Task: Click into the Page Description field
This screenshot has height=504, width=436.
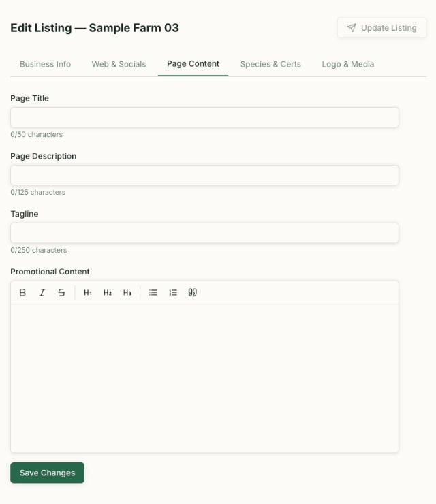Action: pyautogui.click(x=204, y=175)
